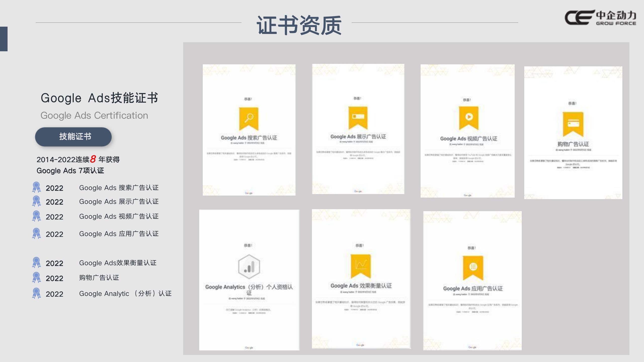Click the 技能证书 rounded button
The width and height of the screenshot is (644, 362).
pyautogui.click(x=73, y=137)
